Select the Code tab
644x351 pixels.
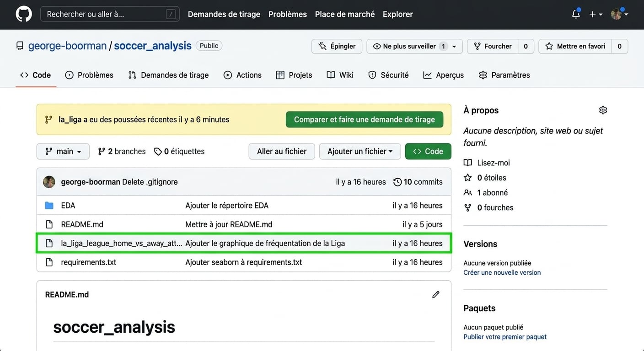tap(36, 75)
